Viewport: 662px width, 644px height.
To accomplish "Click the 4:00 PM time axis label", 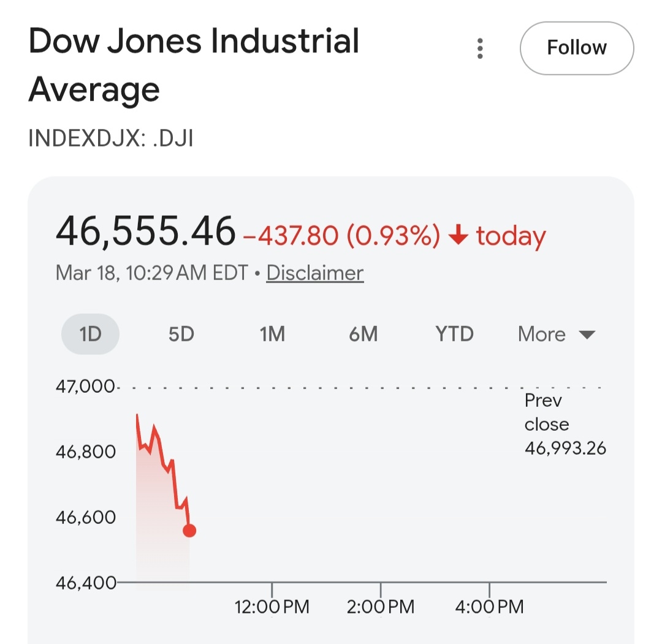I will (x=489, y=607).
